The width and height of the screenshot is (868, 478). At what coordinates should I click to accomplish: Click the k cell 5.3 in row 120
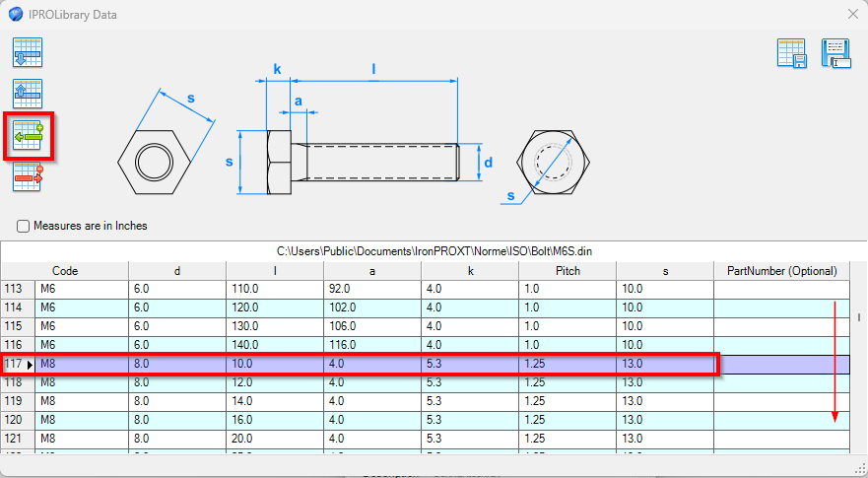pos(469,421)
